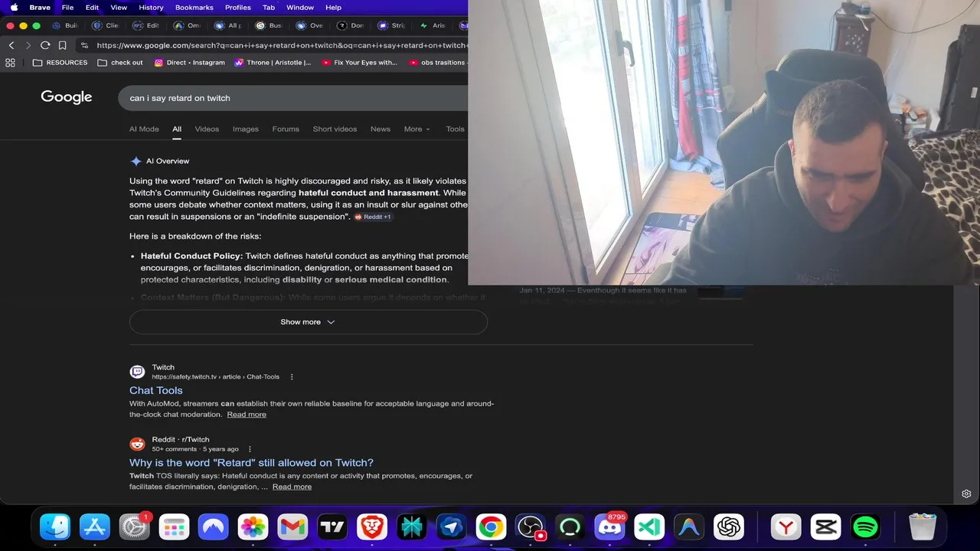Click the Google search input field

tap(293, 98)
